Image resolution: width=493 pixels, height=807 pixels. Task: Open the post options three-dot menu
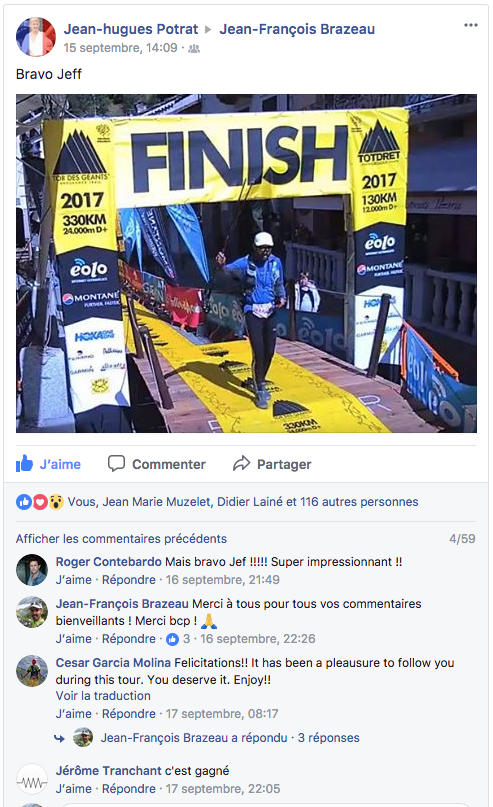(x=470, y=25)
